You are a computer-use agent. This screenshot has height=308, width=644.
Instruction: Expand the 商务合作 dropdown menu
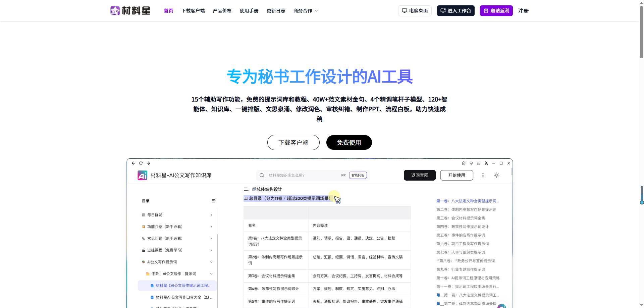[306, 11]
